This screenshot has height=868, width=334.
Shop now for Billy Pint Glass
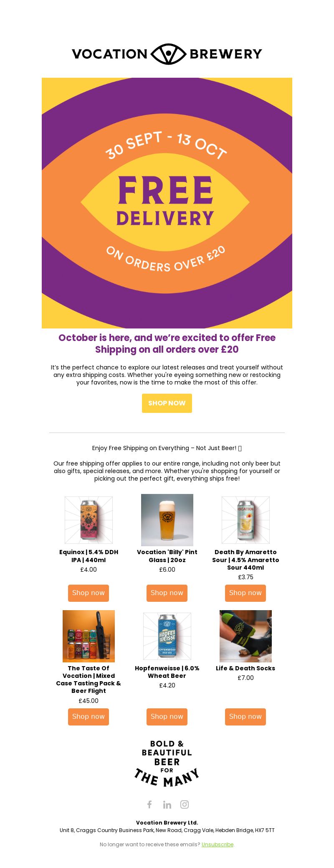(167, 593)
